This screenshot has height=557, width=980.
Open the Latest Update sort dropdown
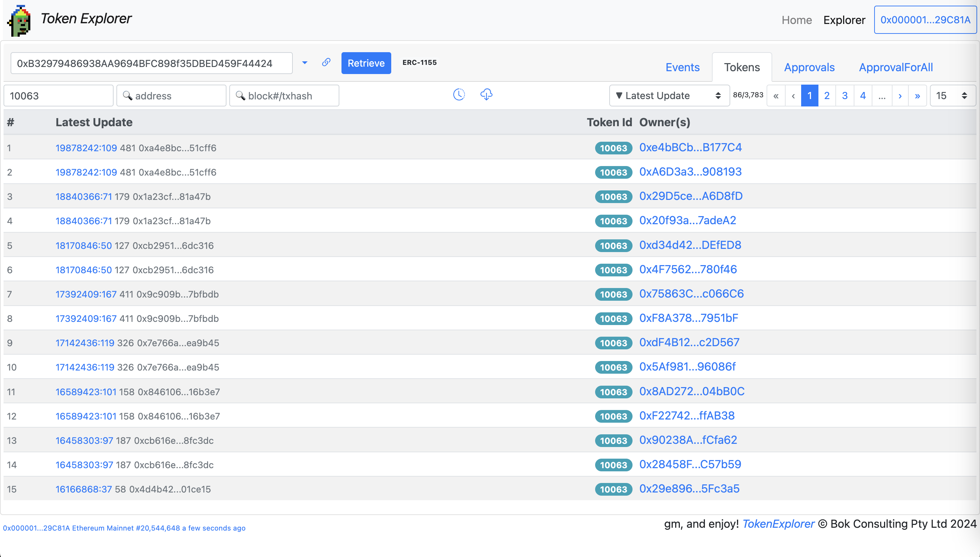(x=669, y=96)
